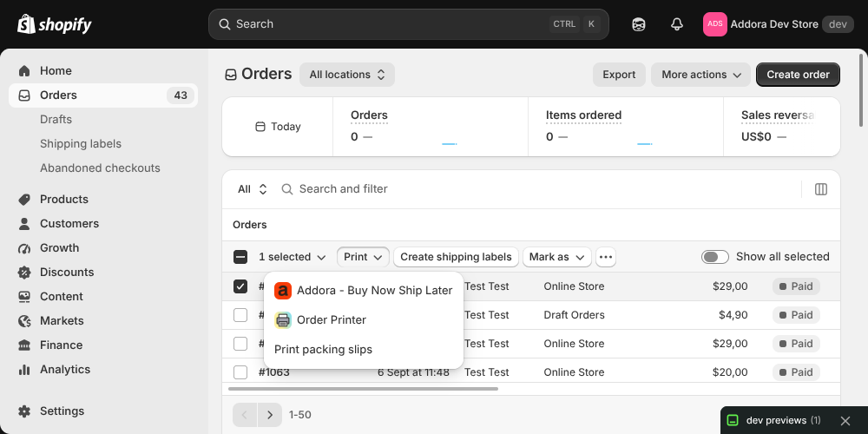Click the Export button

[x=619, y=75]
